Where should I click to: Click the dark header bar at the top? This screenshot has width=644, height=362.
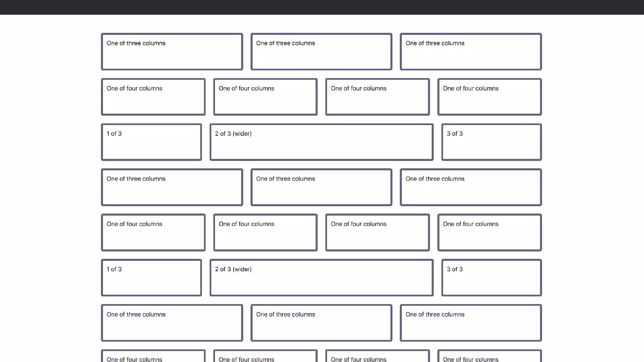coord(322,7)
